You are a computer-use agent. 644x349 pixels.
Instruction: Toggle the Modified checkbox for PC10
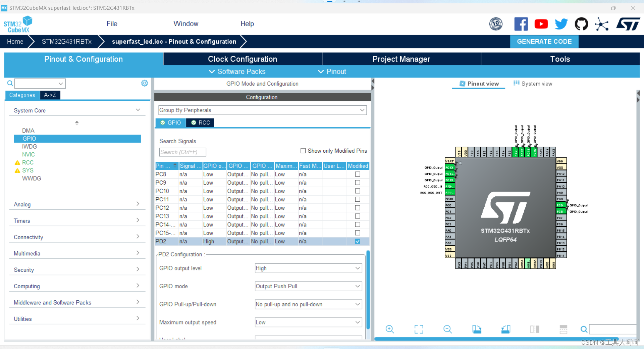[x=358, y=191]
